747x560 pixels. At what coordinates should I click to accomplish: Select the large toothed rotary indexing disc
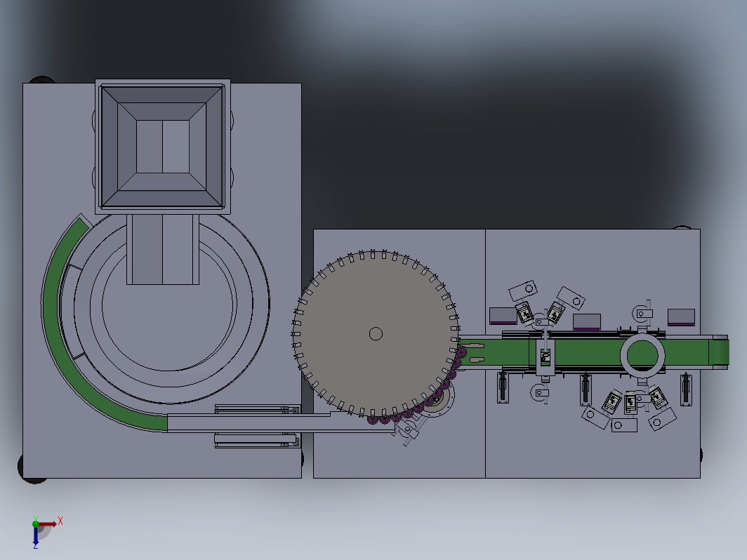click(376, 334)
